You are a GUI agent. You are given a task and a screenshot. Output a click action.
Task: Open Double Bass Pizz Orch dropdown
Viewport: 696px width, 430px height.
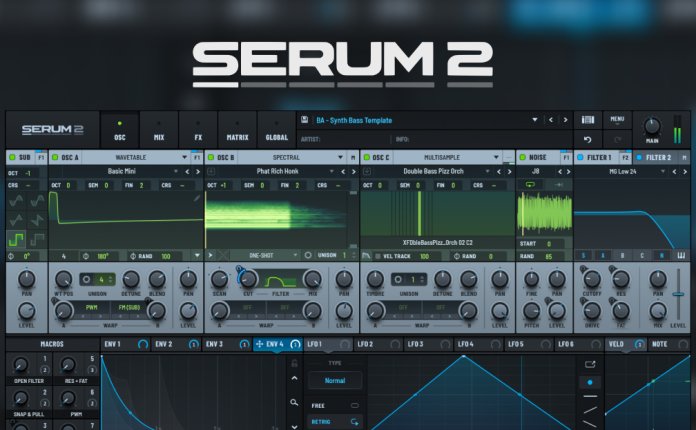pyautogui.click(x=487, y=171)
